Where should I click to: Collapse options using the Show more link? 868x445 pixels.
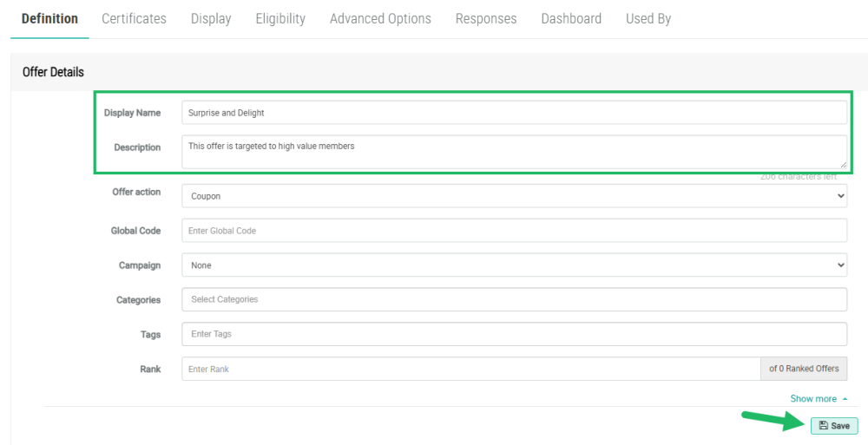coord(818,399)
